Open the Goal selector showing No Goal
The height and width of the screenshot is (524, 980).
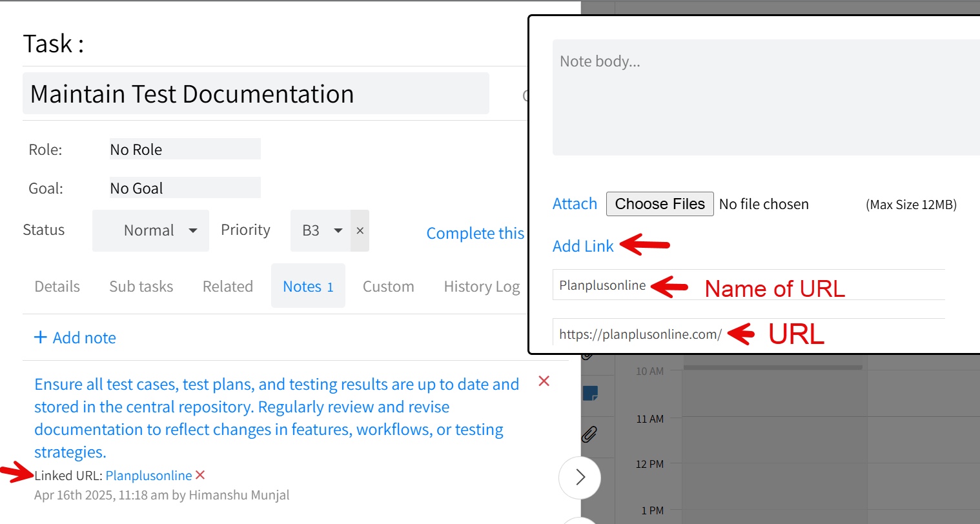[185, 188]
